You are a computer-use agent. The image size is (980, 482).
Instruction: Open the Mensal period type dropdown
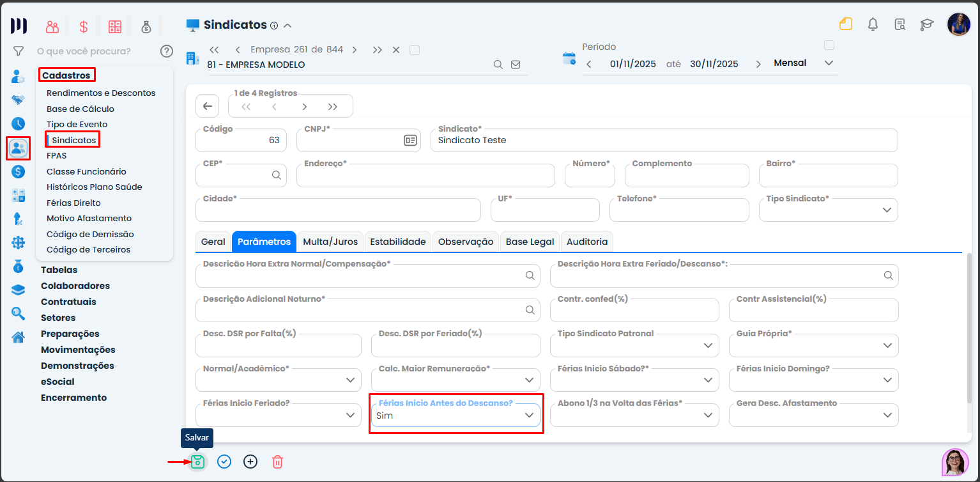click(829, 63)
